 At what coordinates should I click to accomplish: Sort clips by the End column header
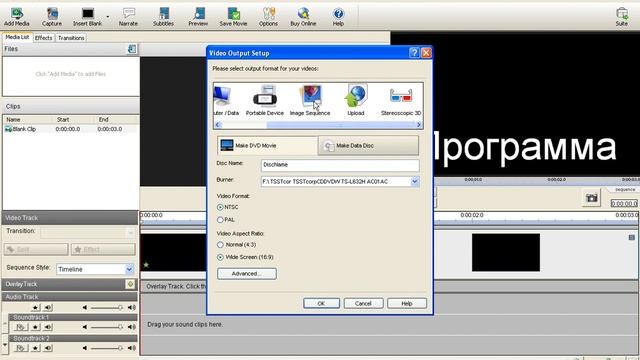click(118, 120)
